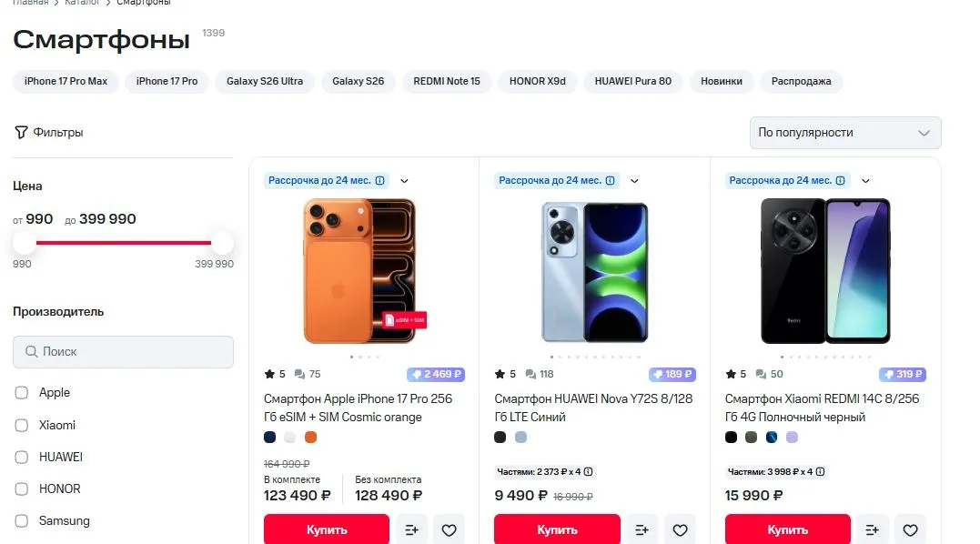Viewport: 980px width, 544px height.
Task: Open the Xiaomi REDMI 14C product title
Action: point(822,408)
